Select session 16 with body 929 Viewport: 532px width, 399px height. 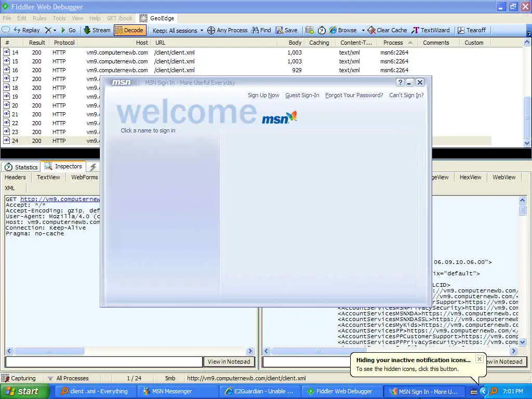(246, 70)
